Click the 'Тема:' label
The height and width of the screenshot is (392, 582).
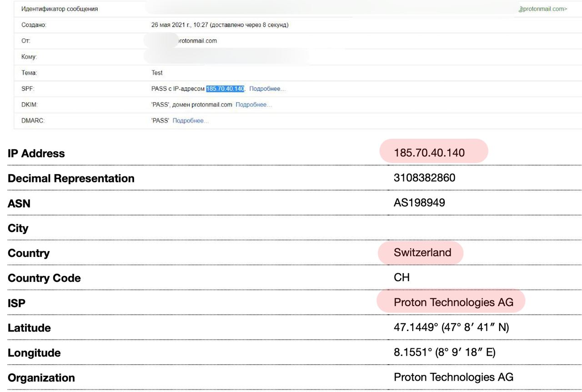pos(30,73)
